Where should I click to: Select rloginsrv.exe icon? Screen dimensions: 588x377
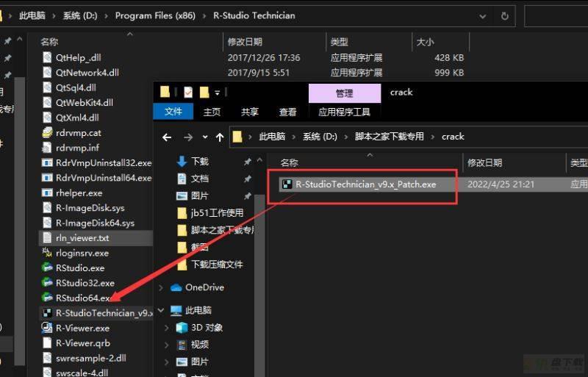(x=47, y=253)
